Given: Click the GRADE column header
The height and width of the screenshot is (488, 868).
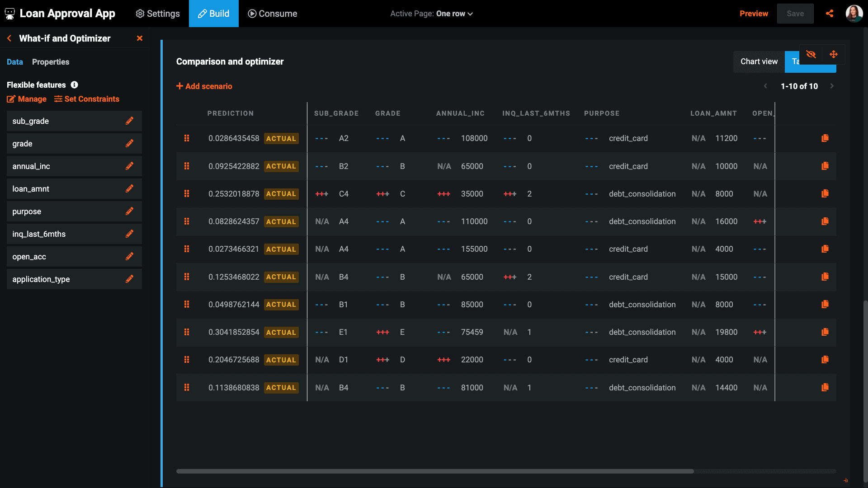Looking at the screenshot, I should click(388, 113).
